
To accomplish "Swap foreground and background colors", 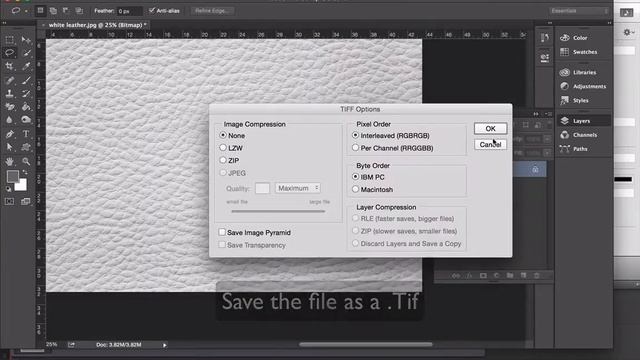I will pos(25,172).
